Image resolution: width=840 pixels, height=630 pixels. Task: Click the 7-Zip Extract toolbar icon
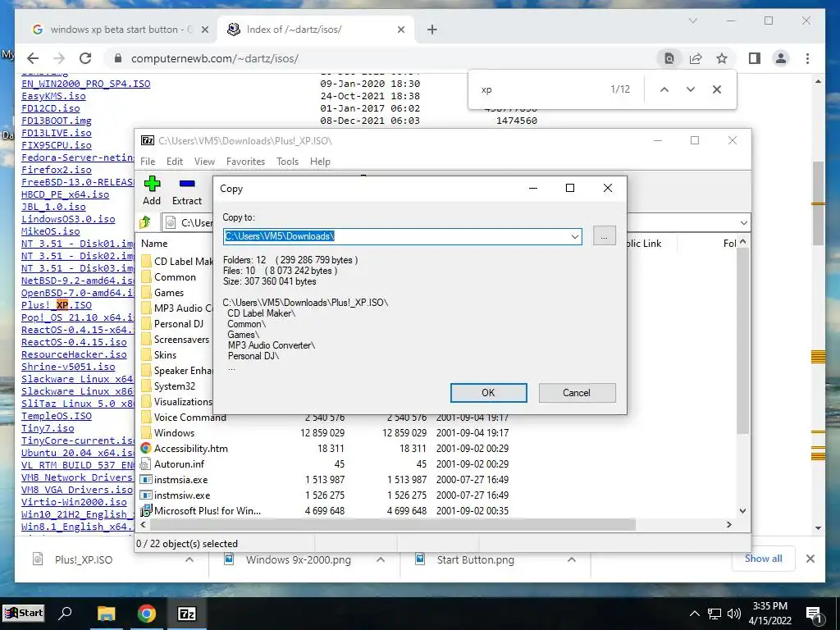click(x=187, y=185)
